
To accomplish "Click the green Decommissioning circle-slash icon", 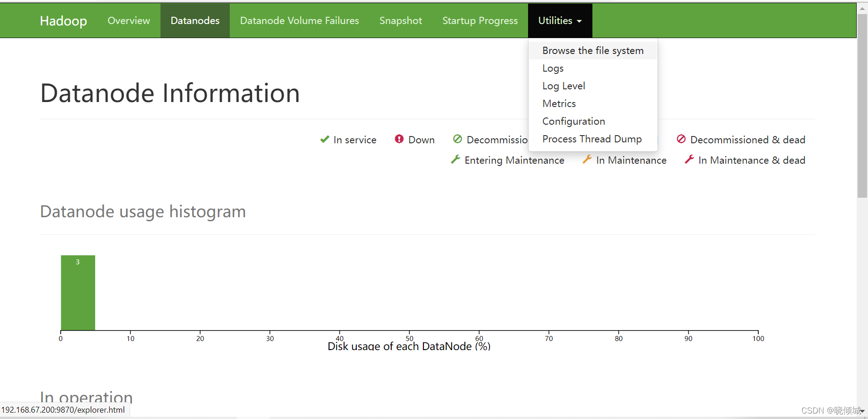I will click(457, 139).
